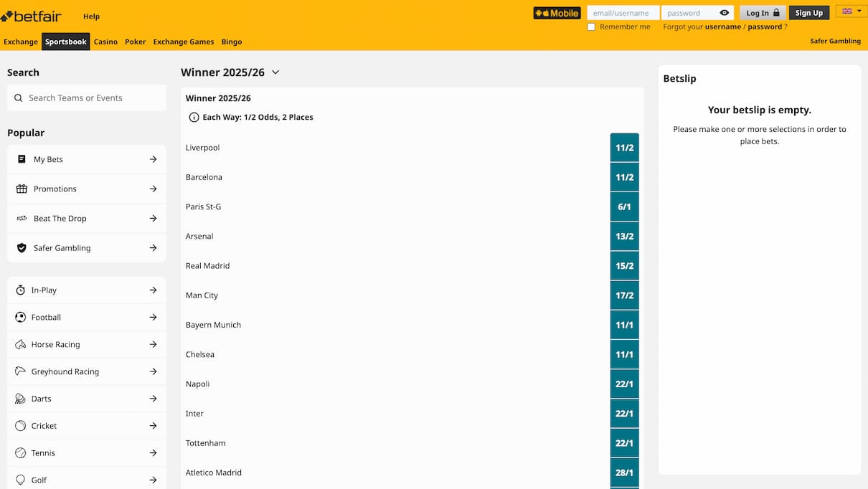The image size is (868, 489).
Task: Toggle password visibility eye icon
Action: point(725,13)
